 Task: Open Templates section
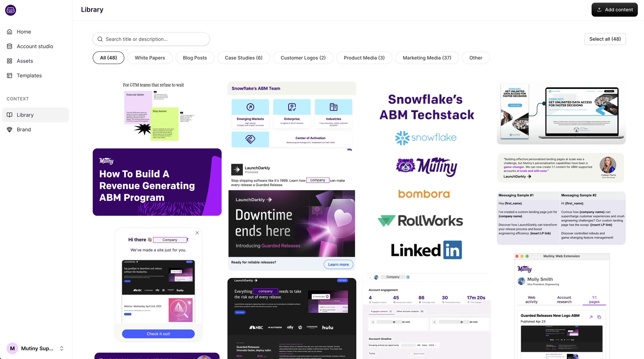[x=35, y=76]
